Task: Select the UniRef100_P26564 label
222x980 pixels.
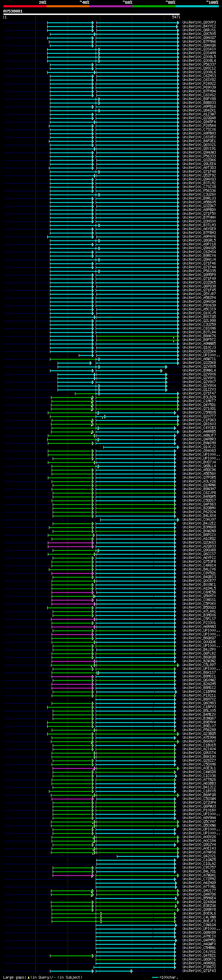Action: coord(199,125)
